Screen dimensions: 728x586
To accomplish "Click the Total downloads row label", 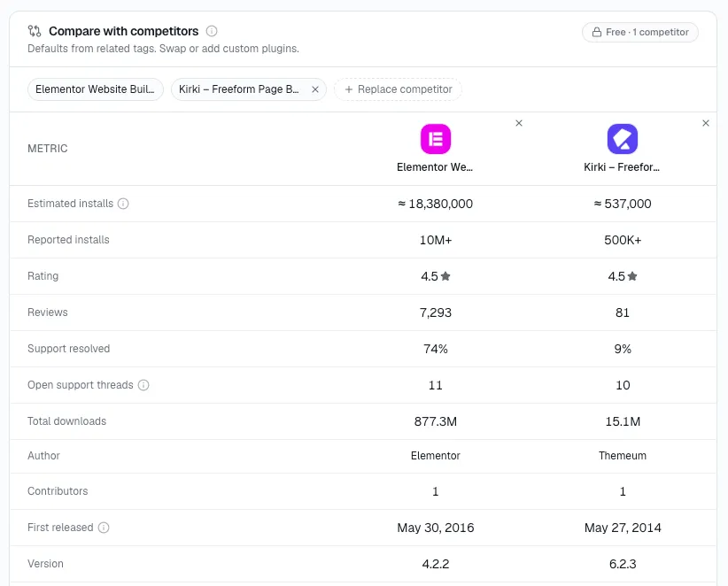I will pyautogui.click(x=66, y=420).
